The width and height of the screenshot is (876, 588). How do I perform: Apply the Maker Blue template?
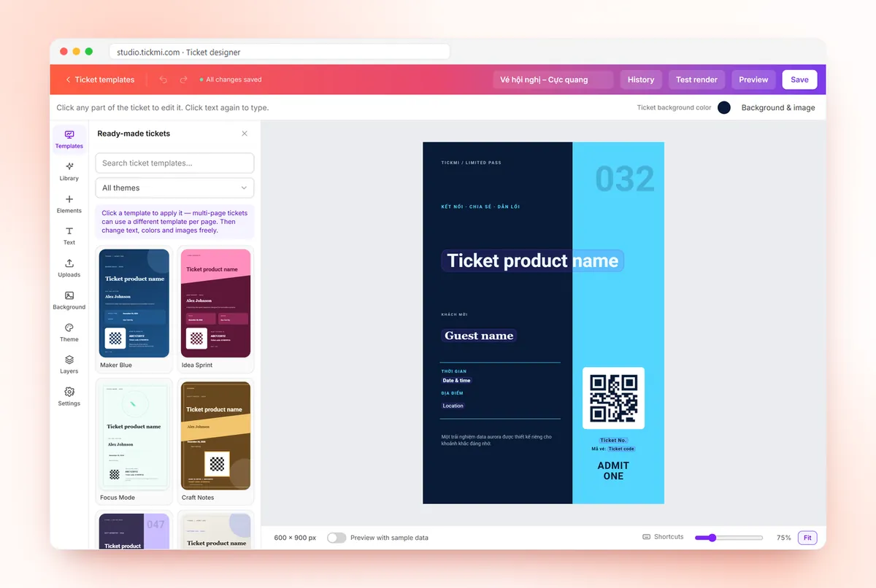[x=134, y=309]
